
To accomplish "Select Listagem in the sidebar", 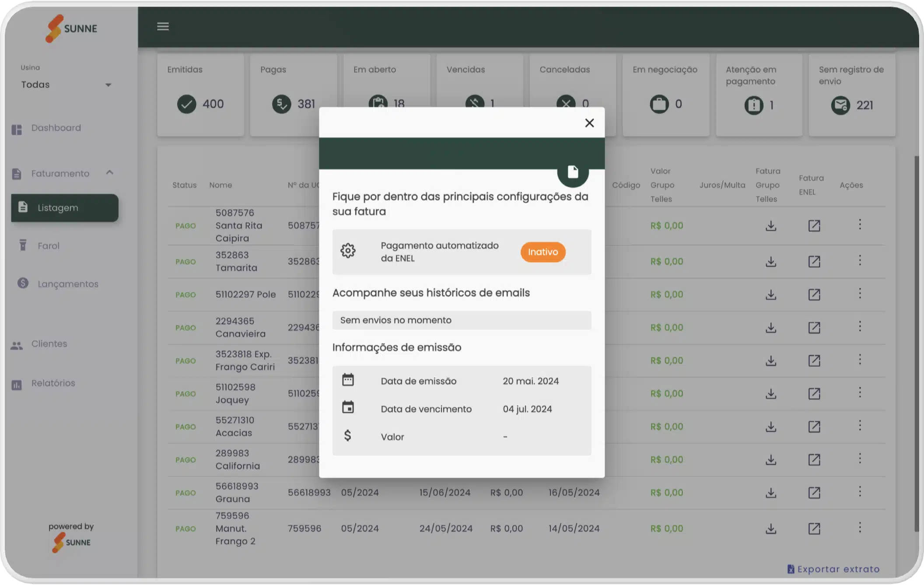I will click(x=65, y=208).
